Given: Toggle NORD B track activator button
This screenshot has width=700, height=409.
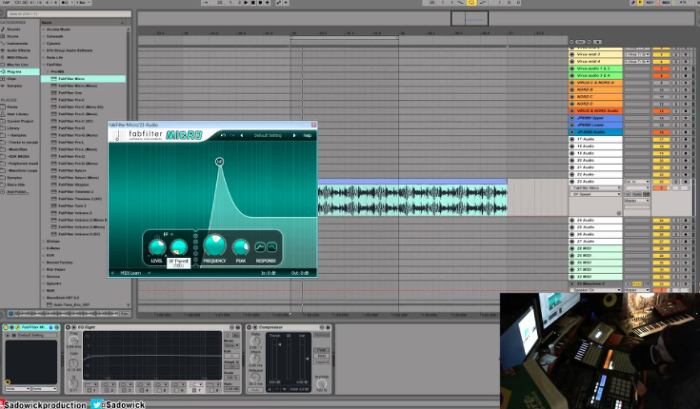Looking at the screenshot, I should [x=661, y=90].
